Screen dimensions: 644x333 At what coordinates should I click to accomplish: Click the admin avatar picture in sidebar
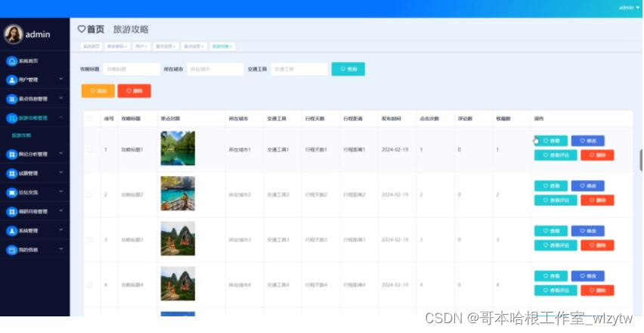pos(13,34)
